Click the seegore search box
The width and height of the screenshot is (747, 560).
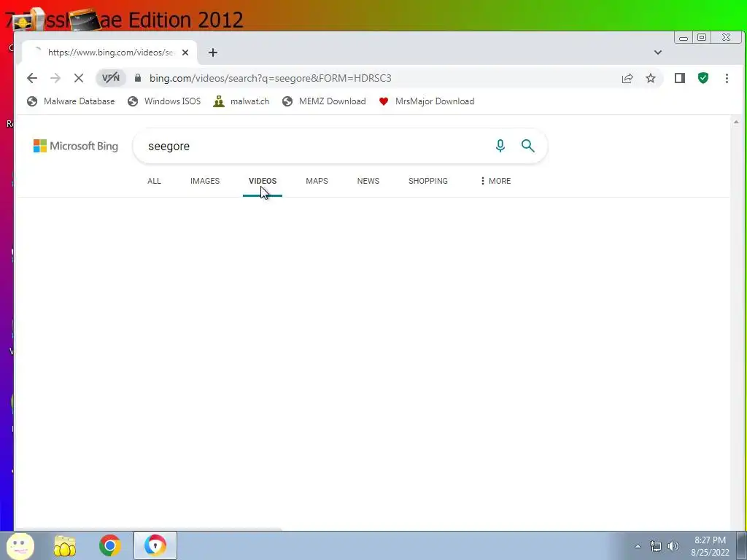(314, 146)
